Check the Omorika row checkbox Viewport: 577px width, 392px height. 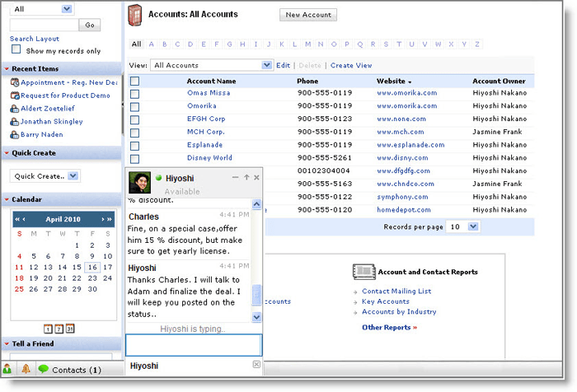[134, 107]
